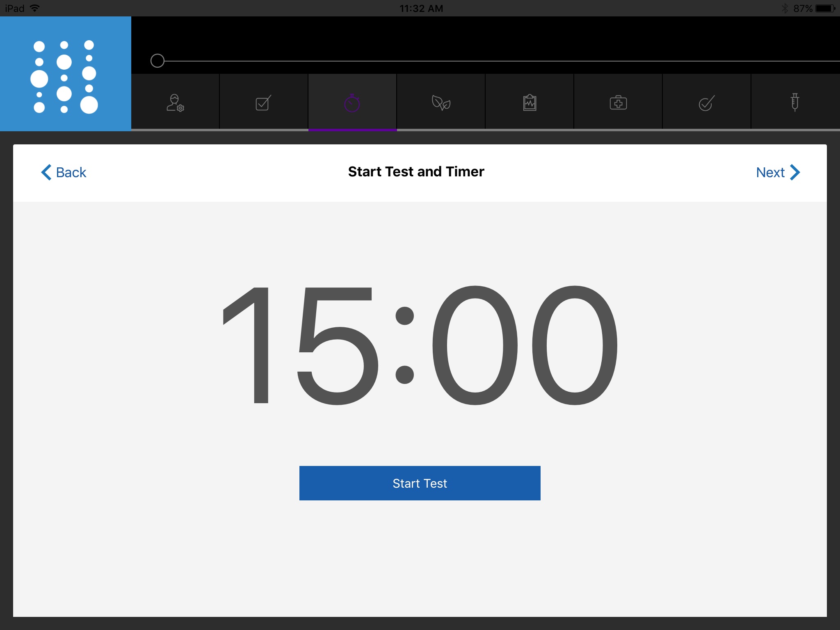
Task: Select the leaf/environmental icon
Action: pos(441,103)
